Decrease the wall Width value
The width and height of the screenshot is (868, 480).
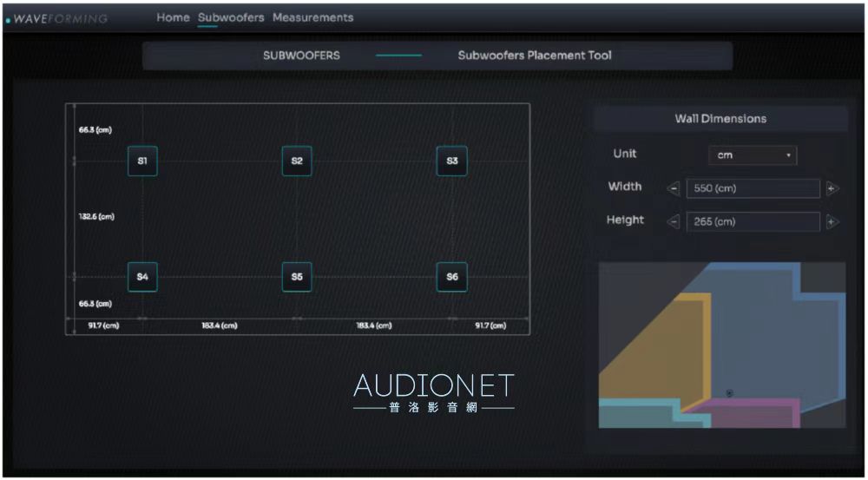coord(674,188)
